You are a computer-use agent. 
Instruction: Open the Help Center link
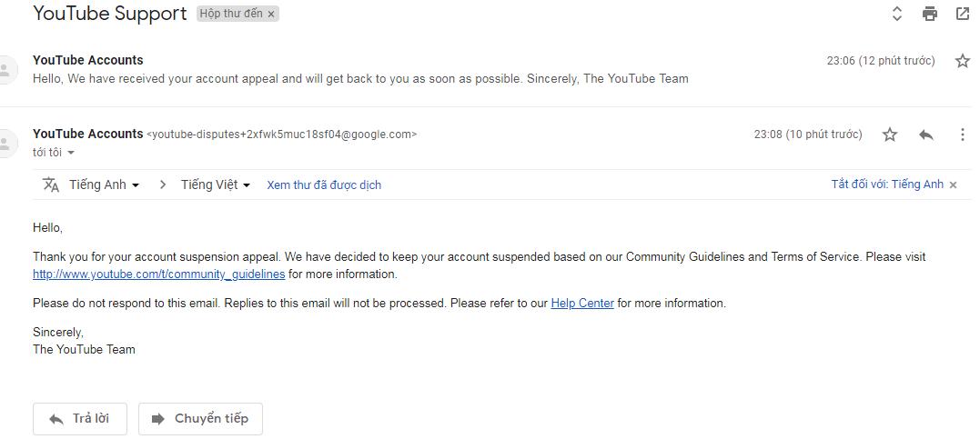(x=582, y=304)
